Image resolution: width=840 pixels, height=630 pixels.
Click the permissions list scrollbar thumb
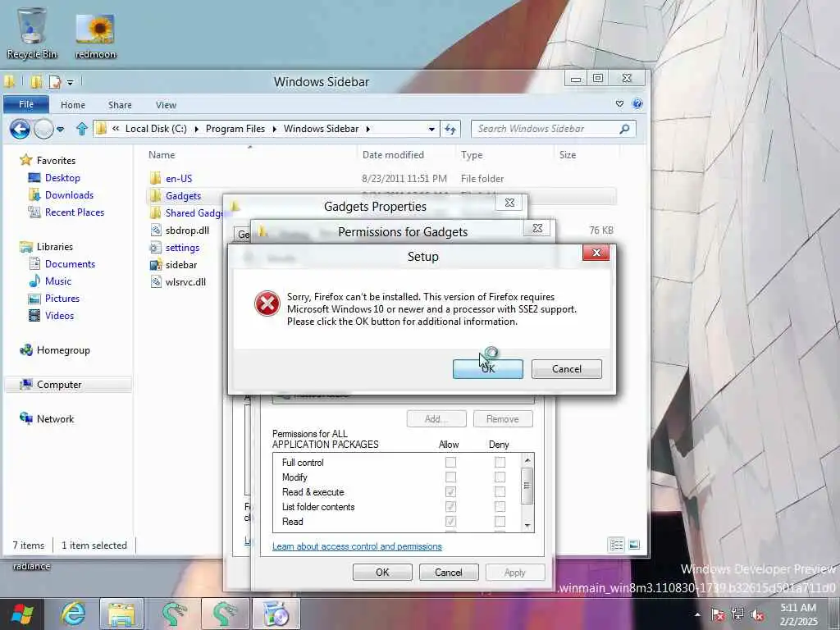tap(527, 486)
